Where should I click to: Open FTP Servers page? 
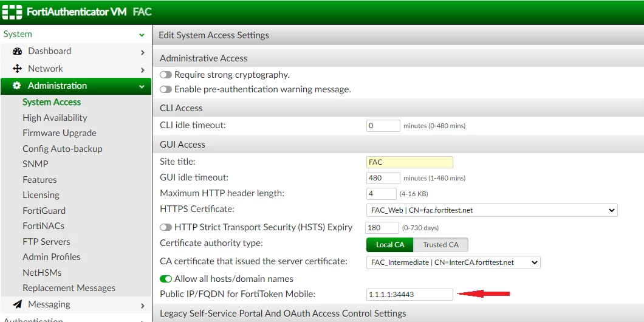click(46, 242)
